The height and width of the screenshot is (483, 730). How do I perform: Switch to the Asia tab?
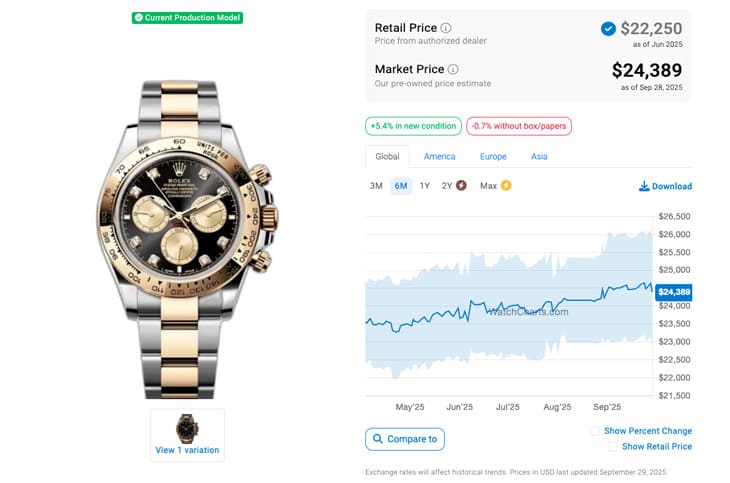539,157
